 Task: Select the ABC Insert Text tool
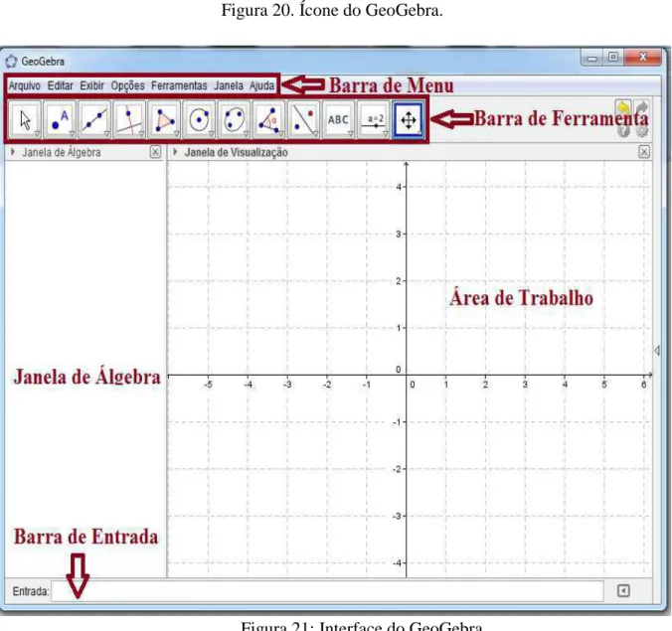pos(339,120)
